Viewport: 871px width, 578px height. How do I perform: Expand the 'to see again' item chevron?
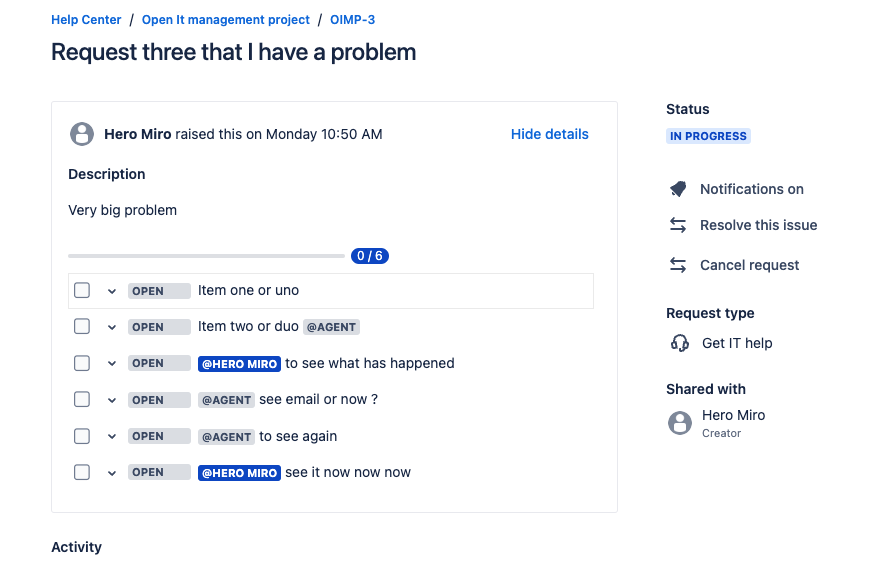tap(112, 436)
